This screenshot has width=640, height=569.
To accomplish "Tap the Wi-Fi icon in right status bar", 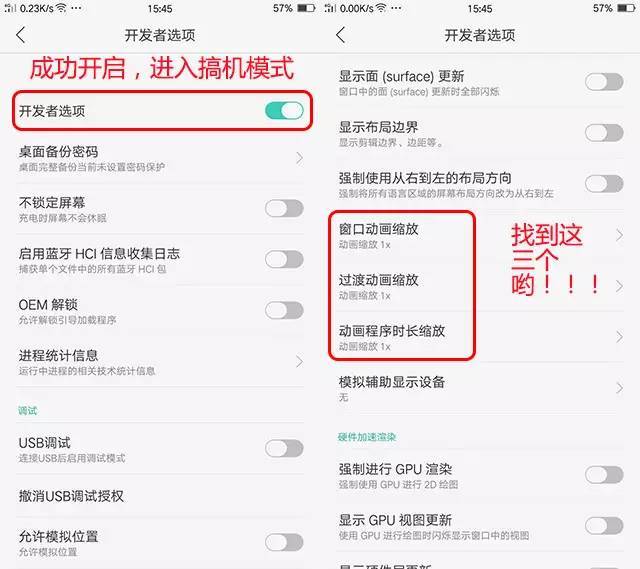I will [381, 8].
